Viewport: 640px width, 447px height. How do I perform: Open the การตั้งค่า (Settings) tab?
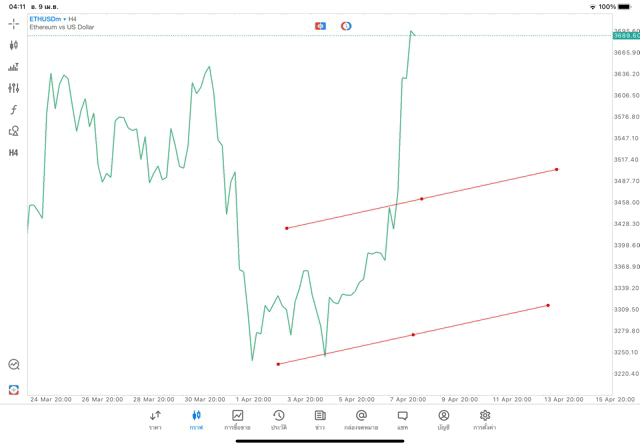tap(485, 419)
